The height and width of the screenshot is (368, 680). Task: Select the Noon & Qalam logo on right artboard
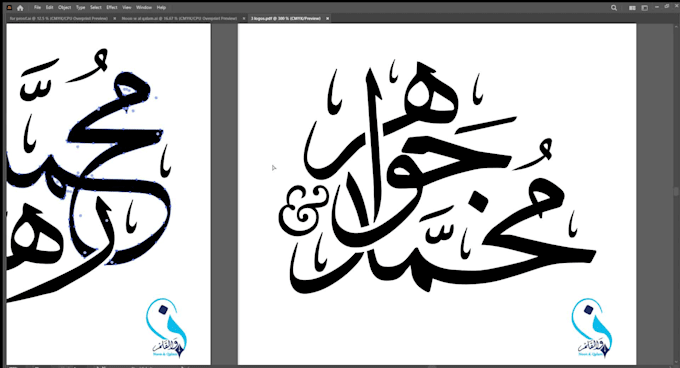click(x=592, y=328)
